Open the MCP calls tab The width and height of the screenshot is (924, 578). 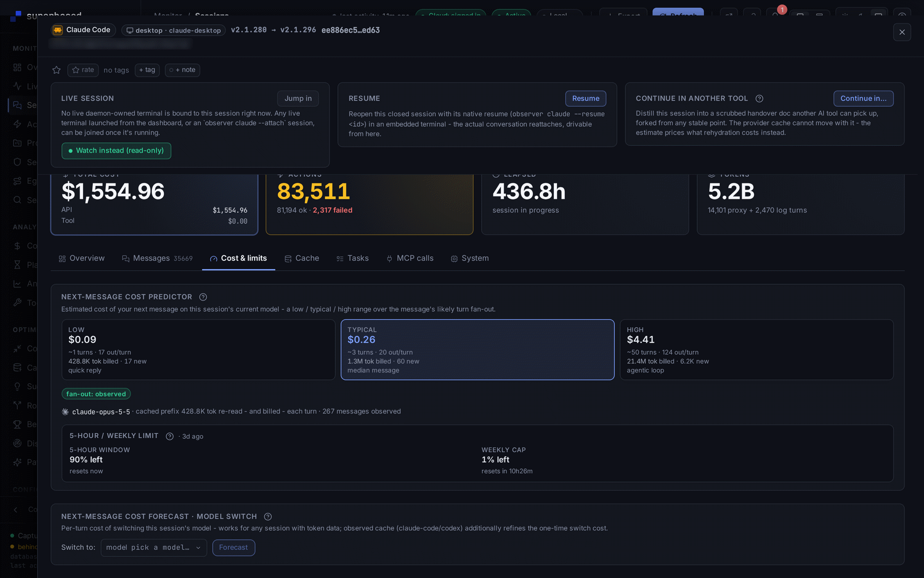click(x=410, y=258)
